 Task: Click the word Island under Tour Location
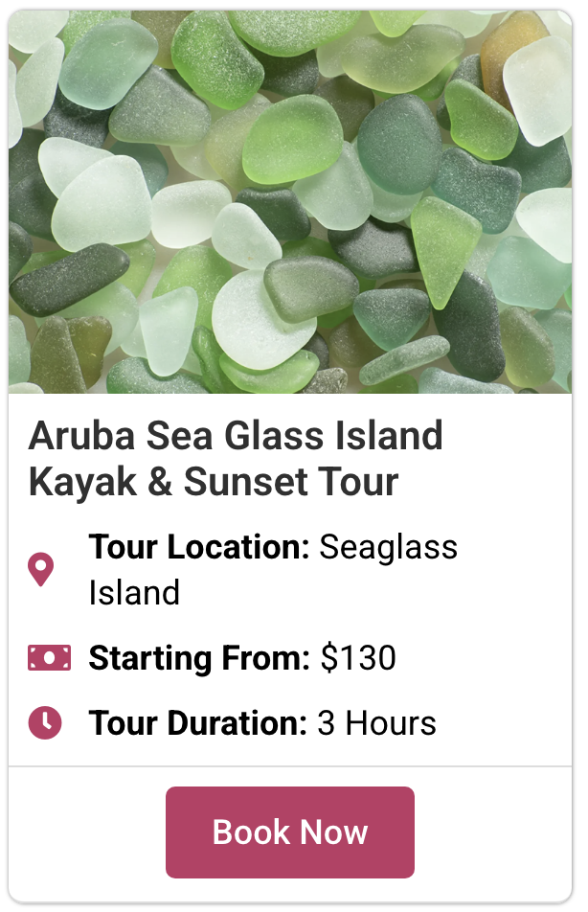pos(134,592)
